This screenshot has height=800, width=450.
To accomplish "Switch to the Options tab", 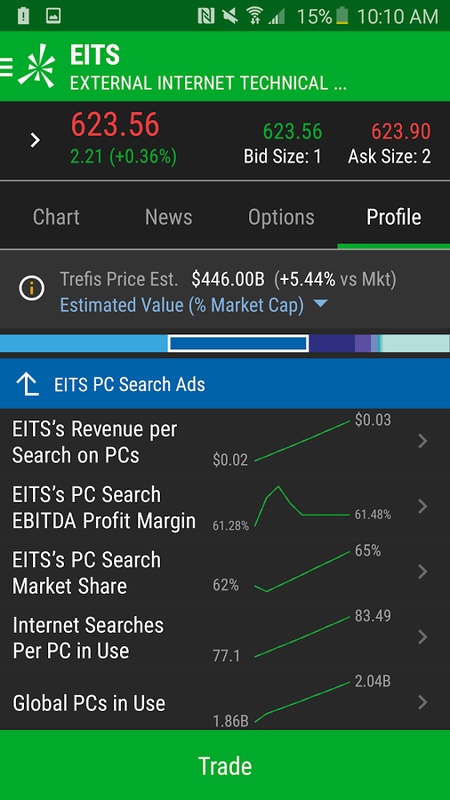I will click(x=281, y=217).
